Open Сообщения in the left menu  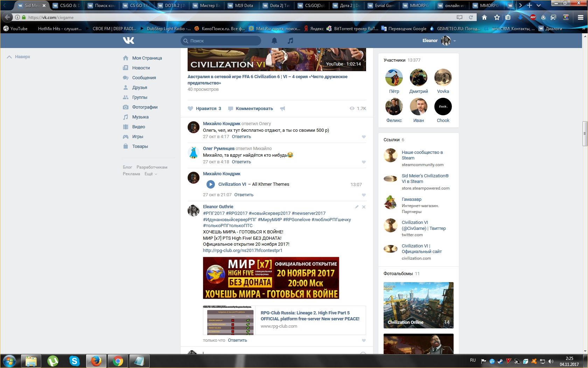coord(144,78)
